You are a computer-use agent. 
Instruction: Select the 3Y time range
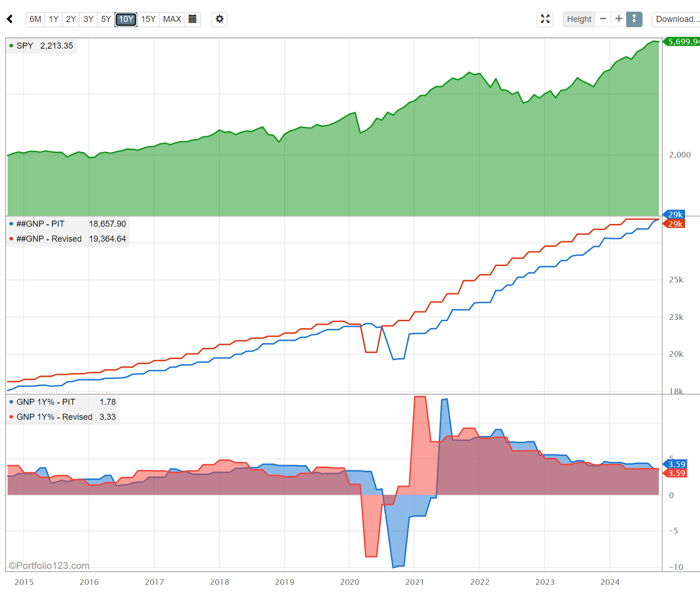(x=88, y=19)
